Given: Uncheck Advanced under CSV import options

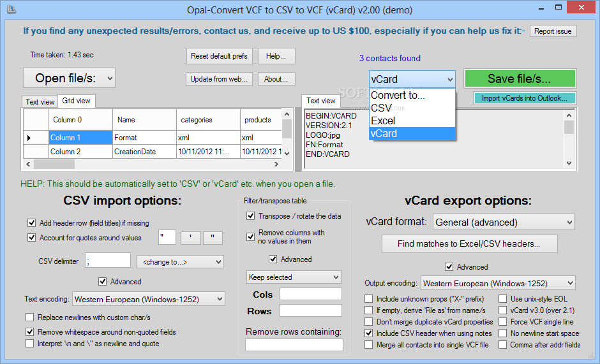Looking at the screenshot, I should [102, 281].
